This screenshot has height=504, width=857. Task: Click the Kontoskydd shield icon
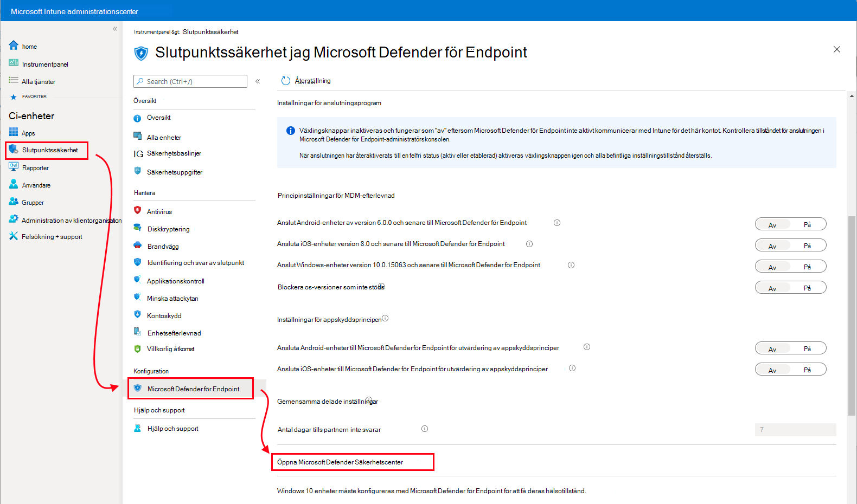point(137,314)
